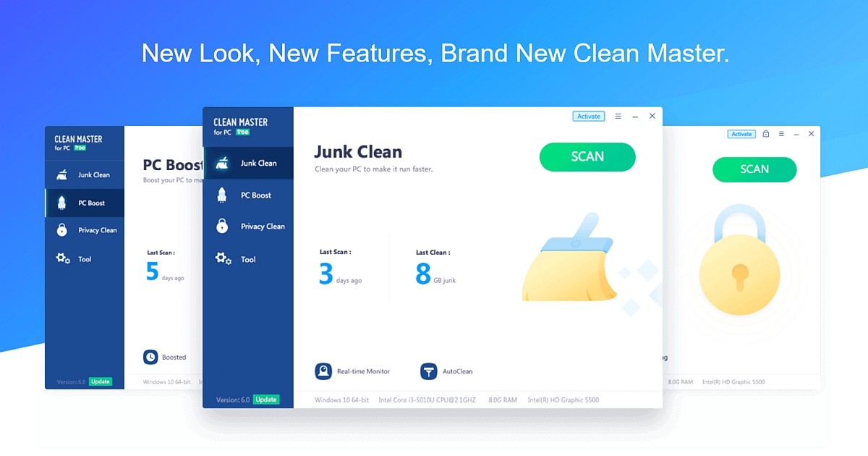Click "Version: 6.0" in the front window
The width and height of the screenshot is (868, 456).
pyautogui.click(x=233, y=400)
